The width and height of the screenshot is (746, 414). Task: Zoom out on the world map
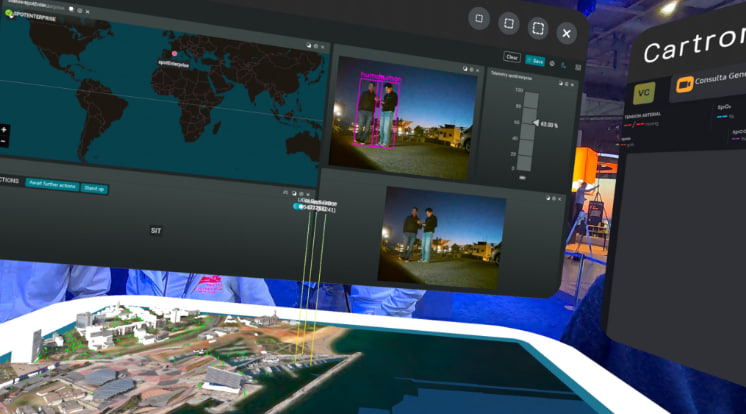4,141
